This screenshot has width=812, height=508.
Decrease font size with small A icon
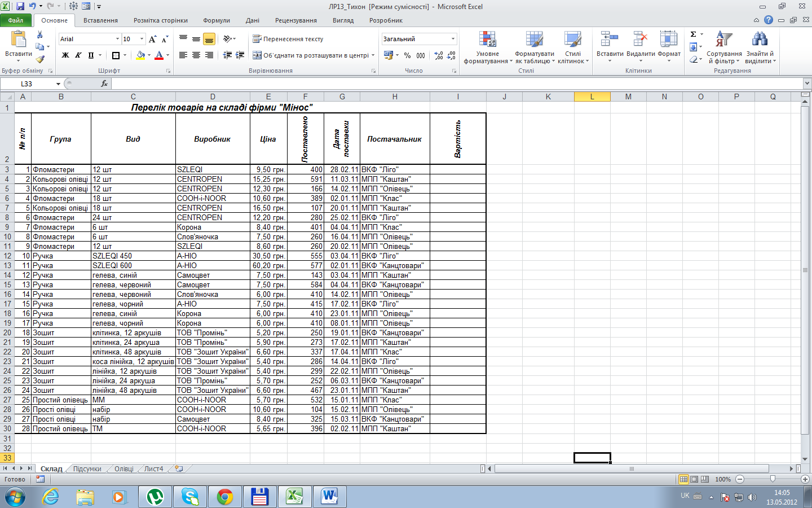pyautogui.click(x=165, y=39)
